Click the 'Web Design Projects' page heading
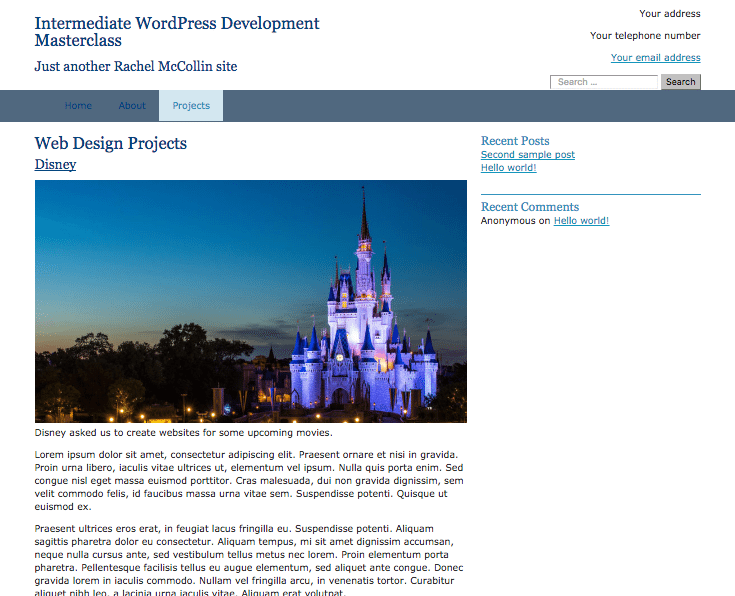The height and width of the screenshot is (596, 735). 110,143
